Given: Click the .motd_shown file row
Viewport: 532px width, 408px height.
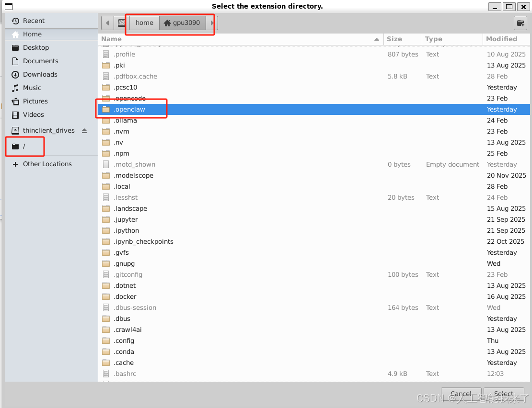Looking at the screenshot, I should tap(314, 164).
